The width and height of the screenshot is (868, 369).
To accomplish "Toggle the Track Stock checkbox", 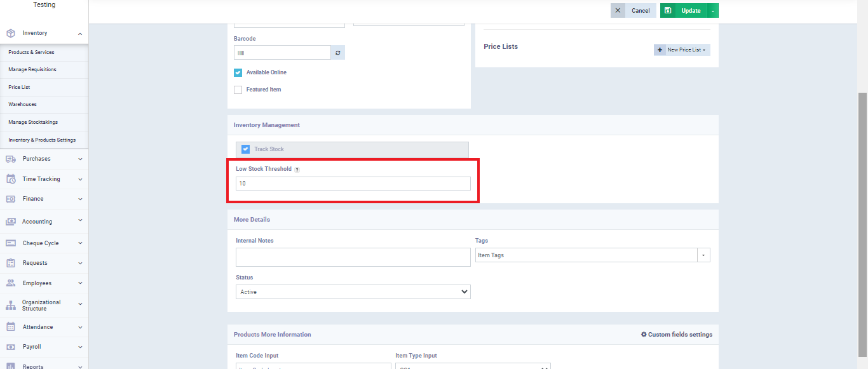I will [246, 149].
